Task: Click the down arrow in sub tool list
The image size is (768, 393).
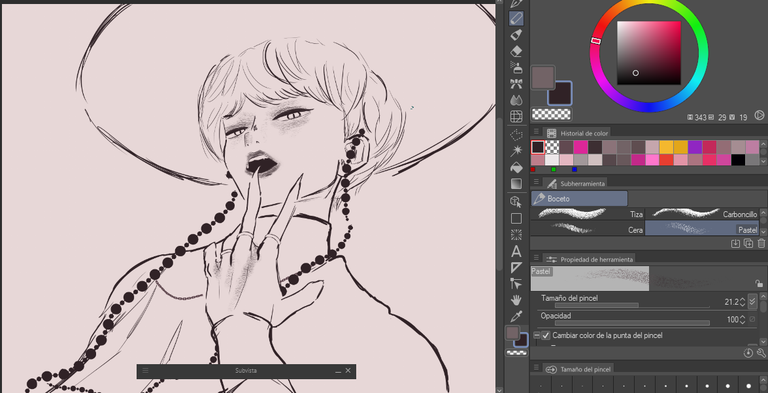Action: click(x=763, y=231)
